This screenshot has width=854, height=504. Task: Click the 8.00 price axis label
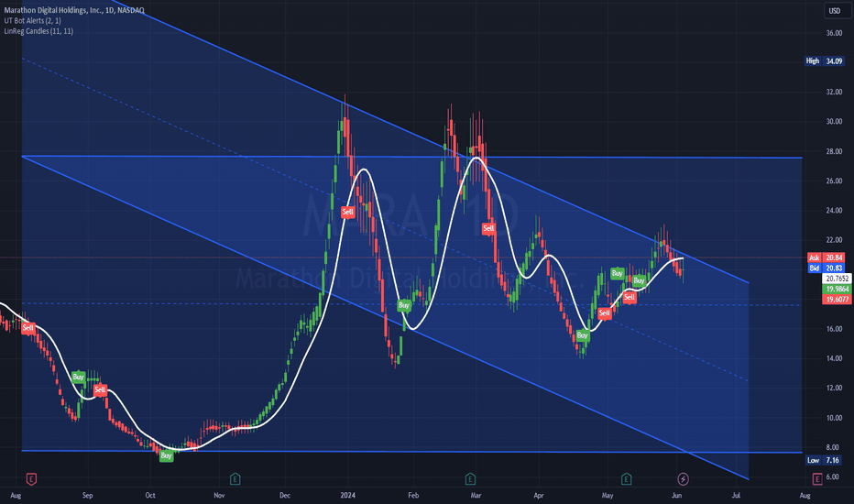(834, 447)
